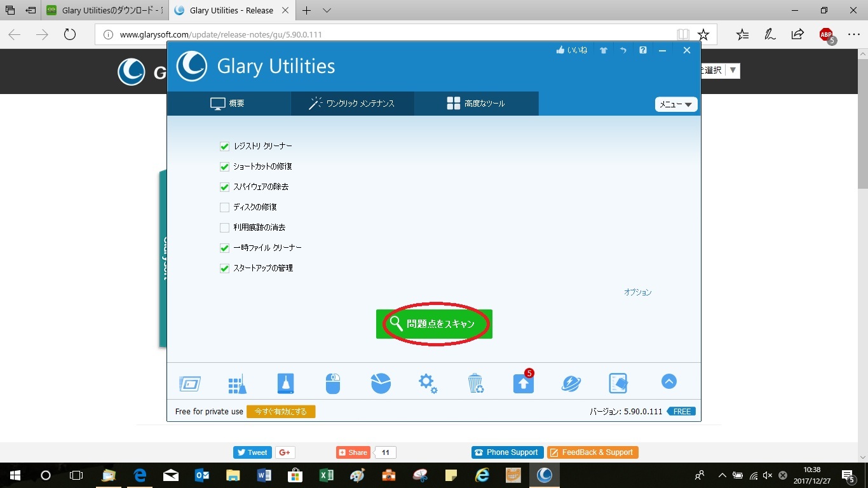Image resolution: width=868 pixels, height=488 pixels.
Task: Open the FeedBack & Support link
Action: tap(593, 452)
